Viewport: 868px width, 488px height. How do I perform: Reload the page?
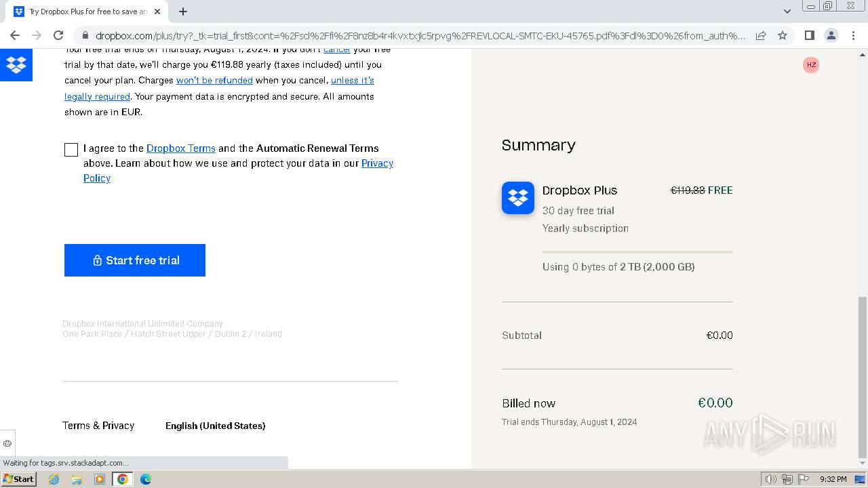tap(58, 35)
